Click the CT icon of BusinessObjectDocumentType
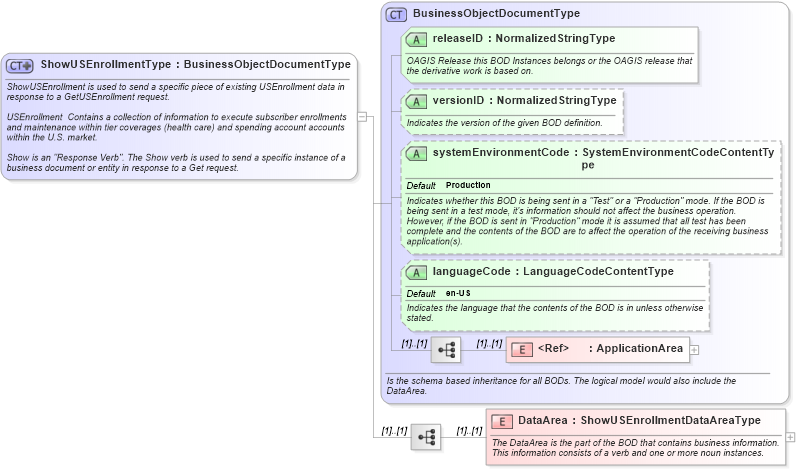Image resolution: width=796 pixels, height=469 pixels. pos(396,15)
